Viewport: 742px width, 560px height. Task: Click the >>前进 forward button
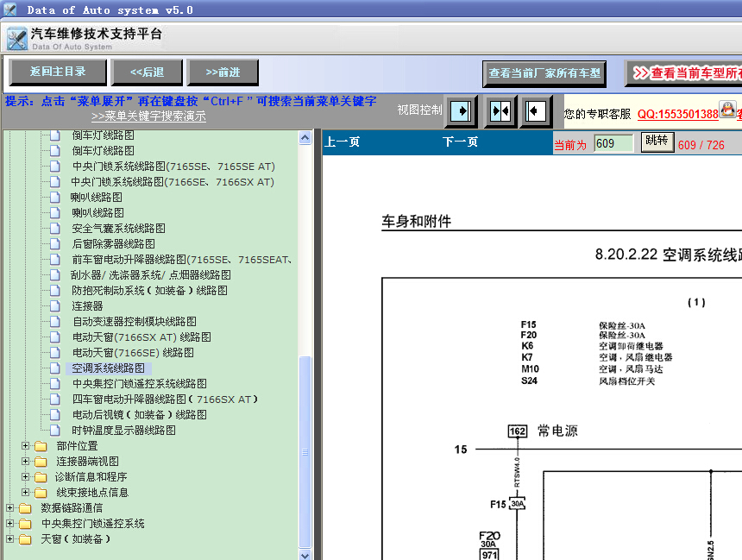coord(223,72)
